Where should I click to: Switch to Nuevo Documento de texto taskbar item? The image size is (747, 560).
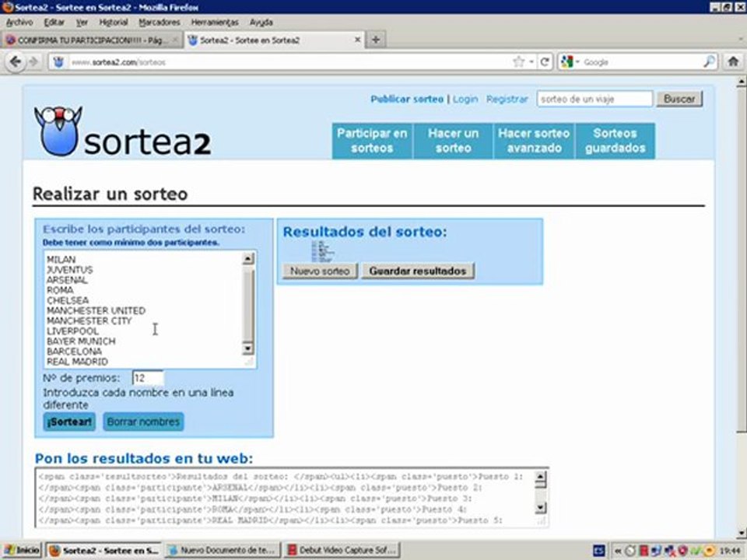point(223,551)
